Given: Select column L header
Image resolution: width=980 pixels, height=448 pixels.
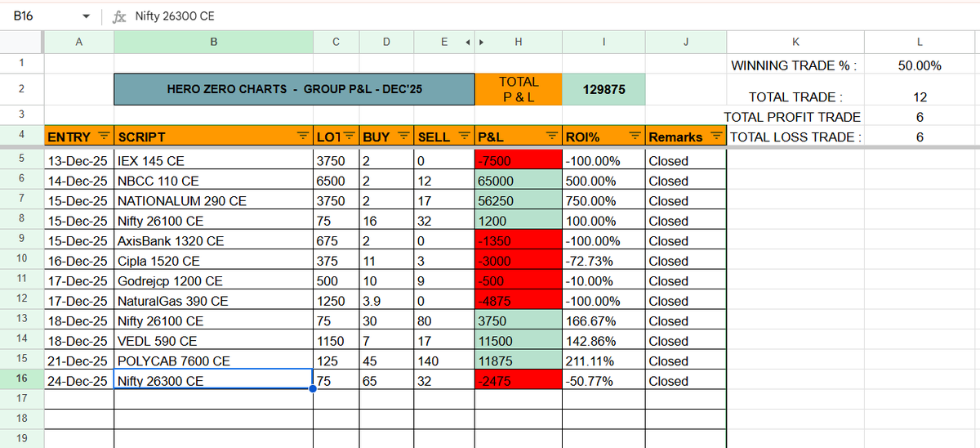Looking at the screenshot, I should (x=920, y=43).
